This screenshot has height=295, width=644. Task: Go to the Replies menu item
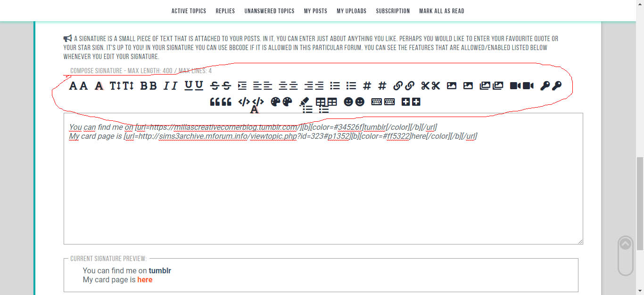pyautogui.click(x=225, y=11)
